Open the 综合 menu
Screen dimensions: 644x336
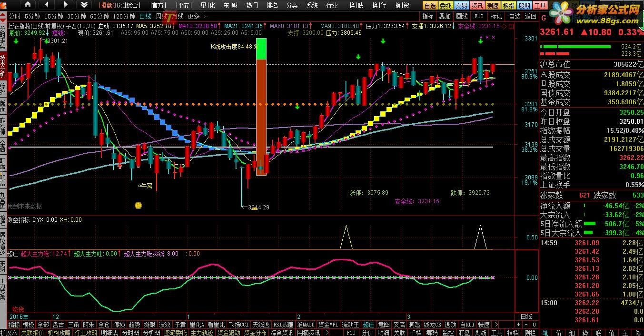tap(134, 5)
